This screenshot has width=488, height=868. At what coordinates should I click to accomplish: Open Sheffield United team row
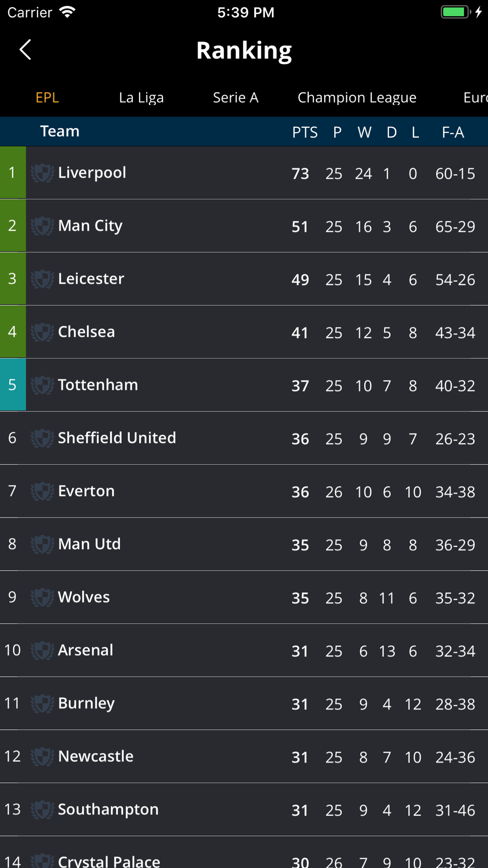(244, 438)
